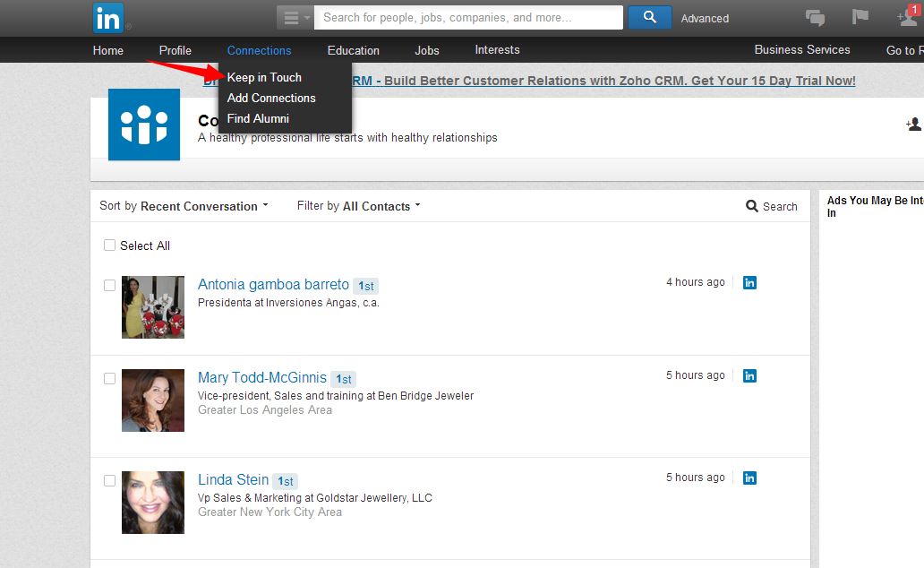
Task: Check the Select All checkbox
Action: coord(109,245)
